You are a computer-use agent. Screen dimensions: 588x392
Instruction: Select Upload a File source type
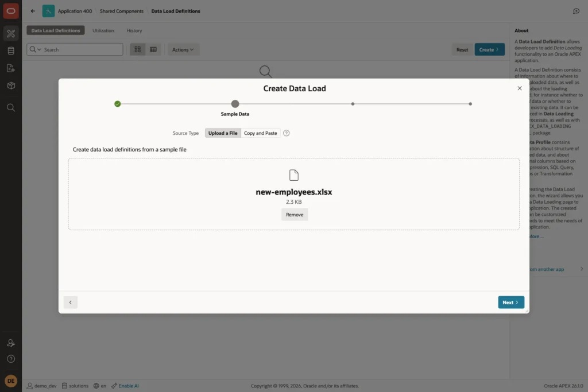pyautogui.click(x=223, y=133)
